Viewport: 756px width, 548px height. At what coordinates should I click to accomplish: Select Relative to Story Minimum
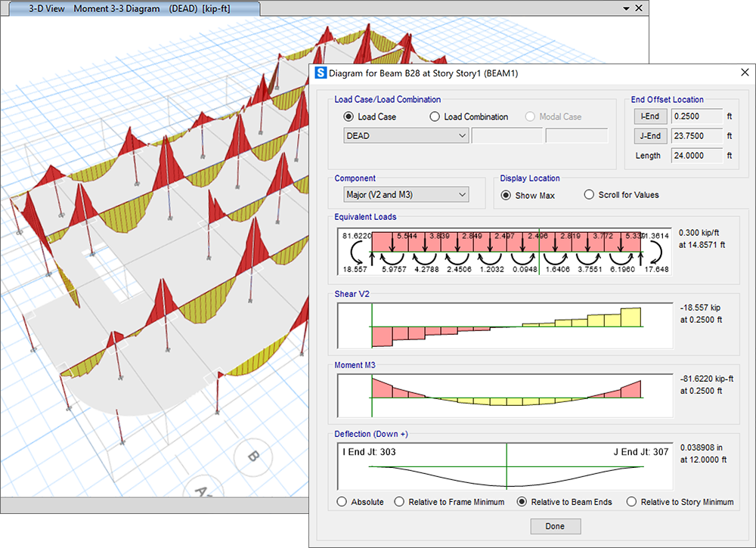(631, 502)
